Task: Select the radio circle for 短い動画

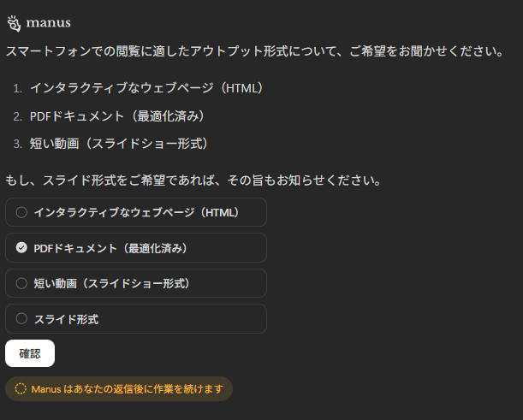Action: click(21, 283)
